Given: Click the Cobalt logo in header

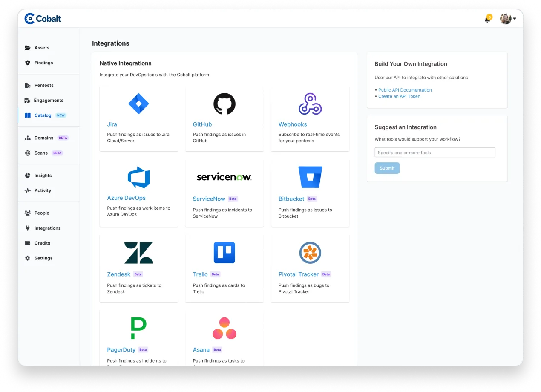Looking at the screenshot, I should tap(43, 19).
